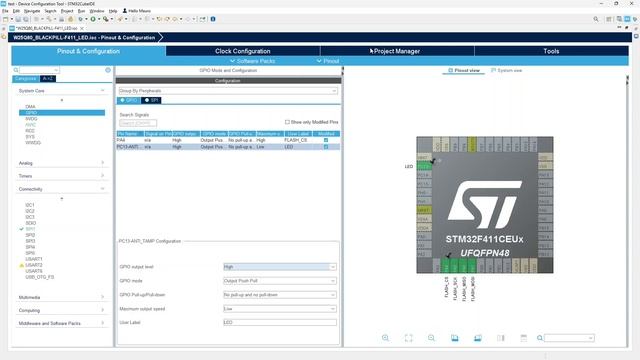Enable Show only Modified Pins checkbox
The height and width of the screenshot is (360, 640).
tap(287, 122)
